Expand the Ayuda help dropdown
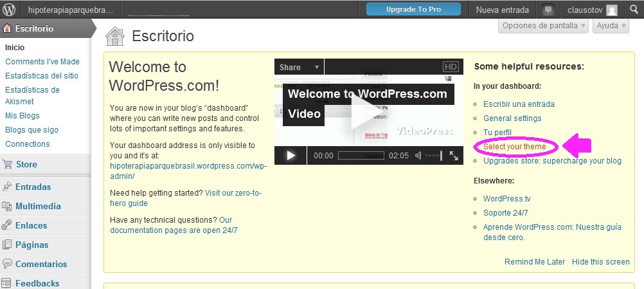644x289 pixels. (x=611, y=26)
